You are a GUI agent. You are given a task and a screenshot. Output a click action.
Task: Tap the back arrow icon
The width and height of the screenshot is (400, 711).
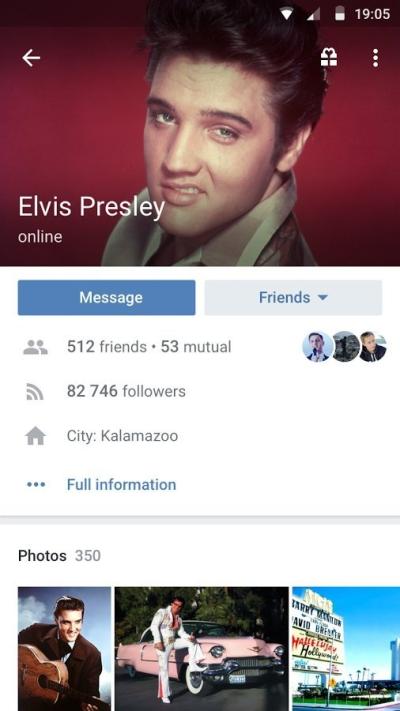click(31, 58)
